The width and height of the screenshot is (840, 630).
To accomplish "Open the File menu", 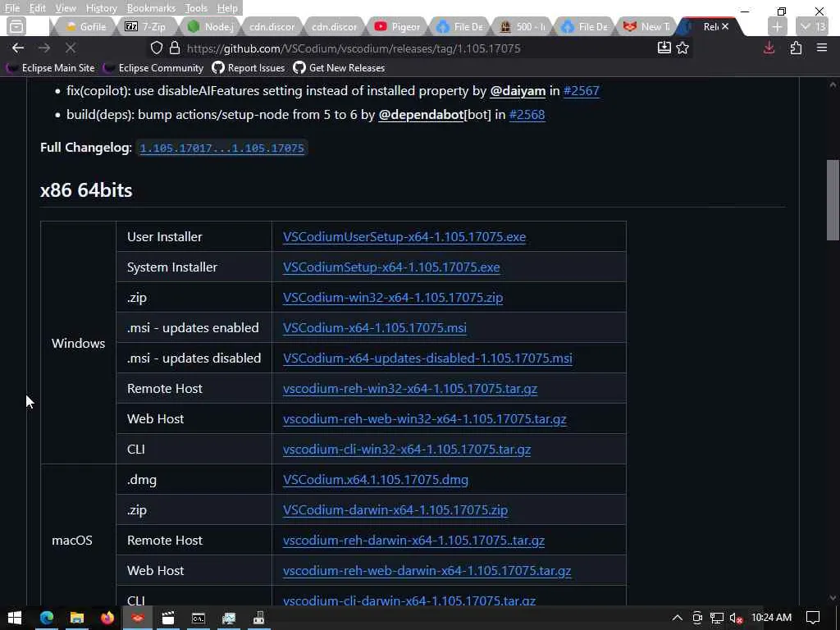I will click(x=11, y=8).
